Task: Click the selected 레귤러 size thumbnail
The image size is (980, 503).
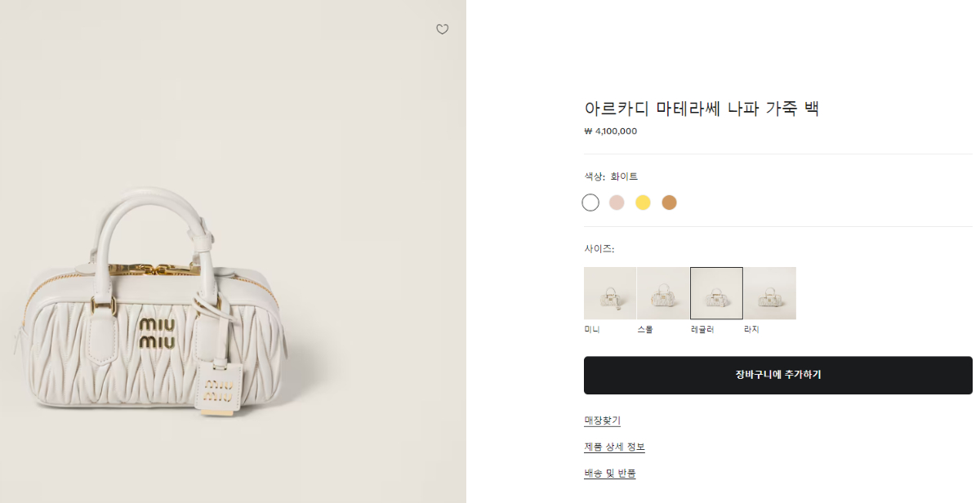Action: [716, 293]
